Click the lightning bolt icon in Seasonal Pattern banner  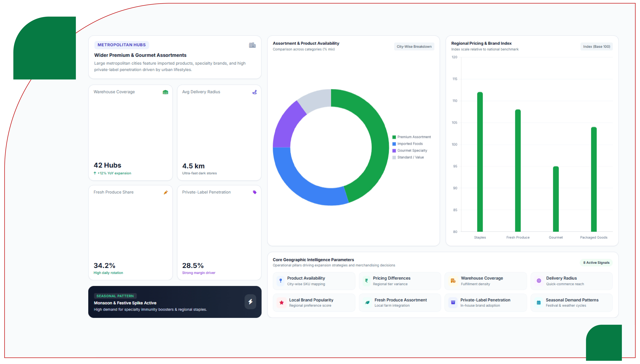click(250, 302)
